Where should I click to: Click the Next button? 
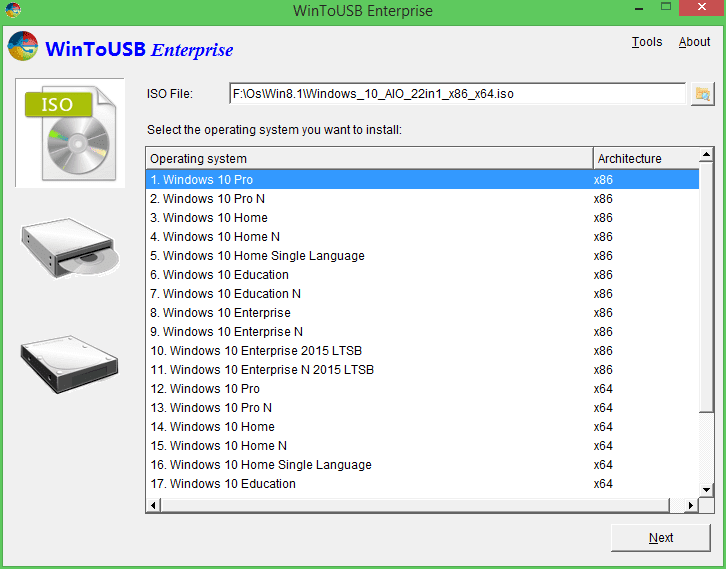tap(660, 538)
